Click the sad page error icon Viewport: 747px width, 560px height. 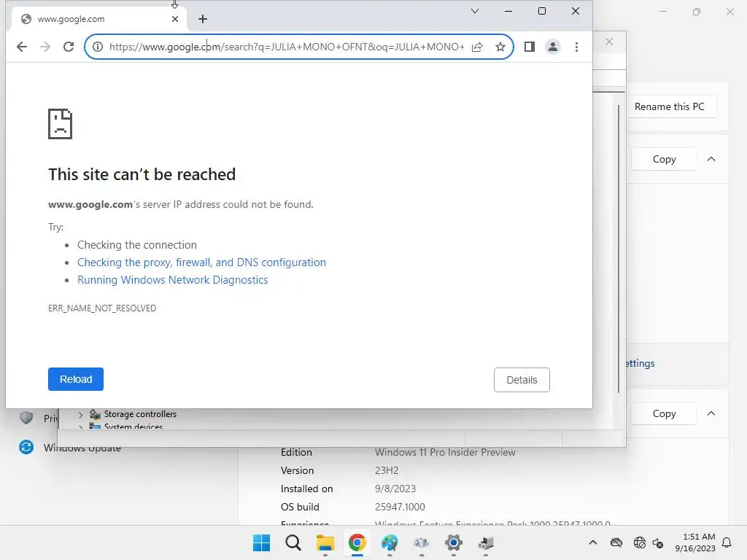coord(60,124)
